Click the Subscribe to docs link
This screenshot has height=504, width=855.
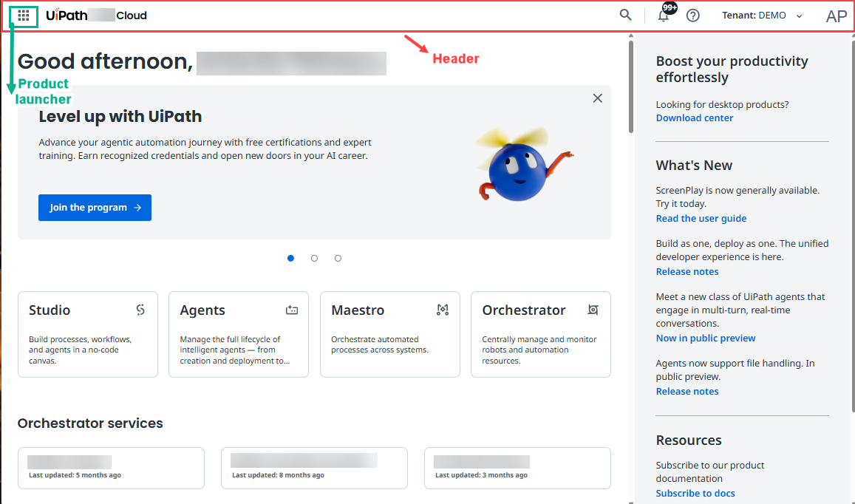coord(695,493)
